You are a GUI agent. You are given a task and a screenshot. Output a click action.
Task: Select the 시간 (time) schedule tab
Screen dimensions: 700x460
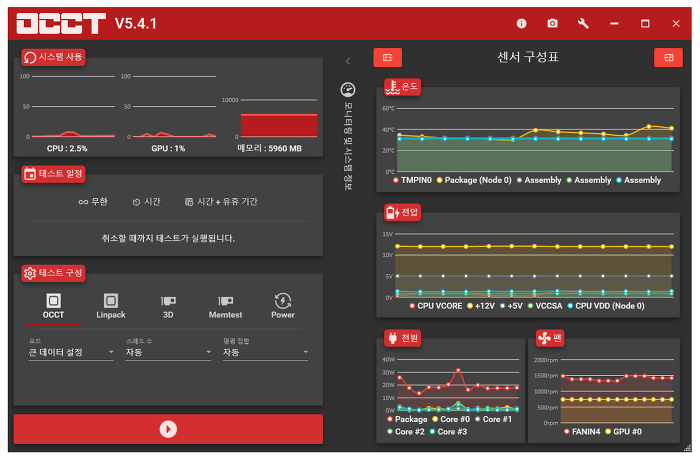coord(146,202)
